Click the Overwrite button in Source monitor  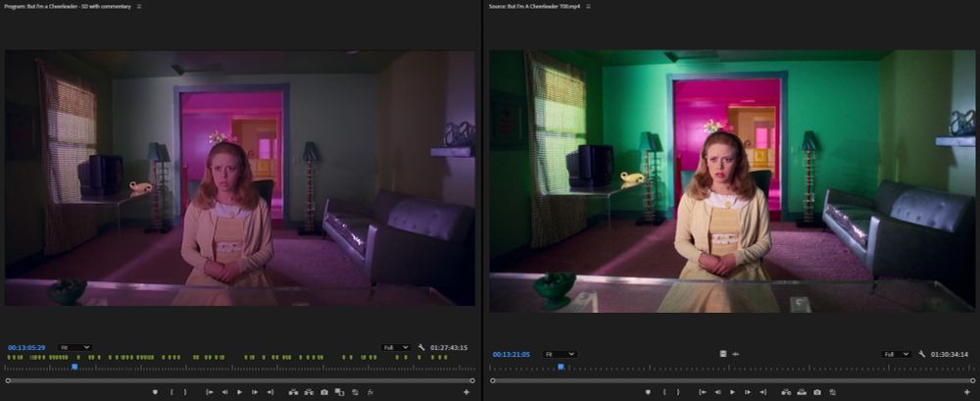coord(802,392)
